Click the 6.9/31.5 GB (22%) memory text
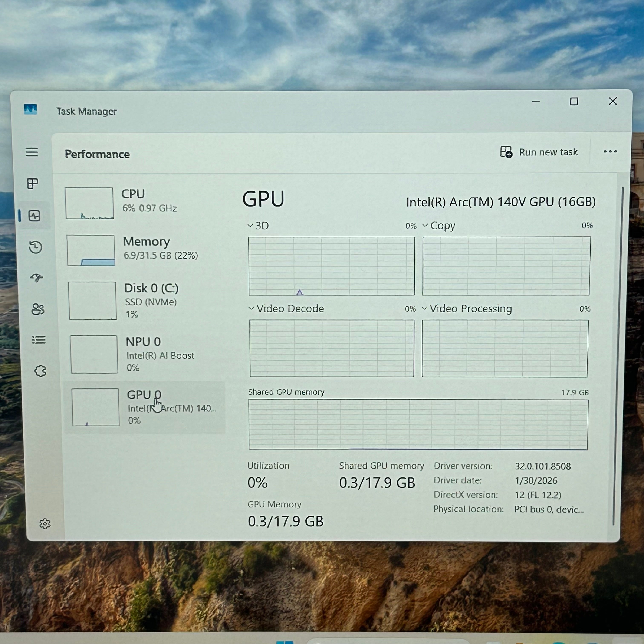Viewport: 644px width, 644px height. pyautogui.click(x=161, y=256)
